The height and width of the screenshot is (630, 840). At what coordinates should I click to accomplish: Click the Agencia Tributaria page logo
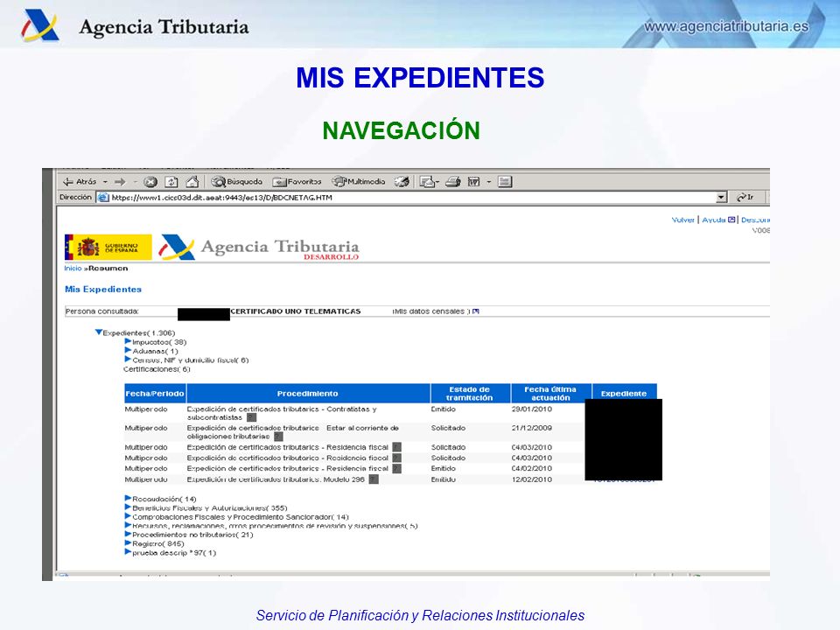259,248
